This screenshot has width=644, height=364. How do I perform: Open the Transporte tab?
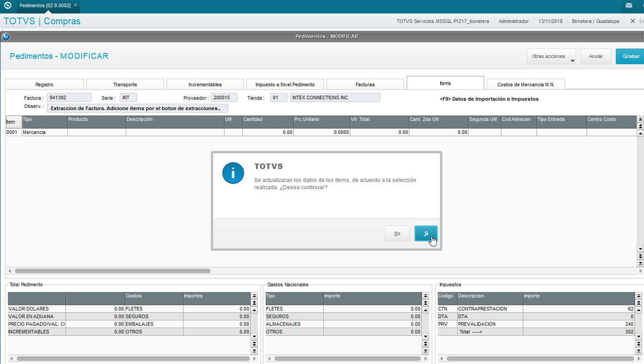pos(125,84)
